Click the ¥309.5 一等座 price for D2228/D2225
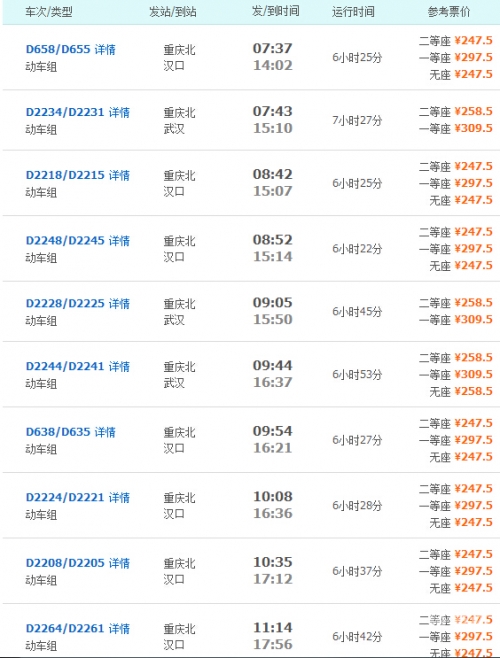The width and height of the screenshot is (500, 658). [x=474, y=319]
